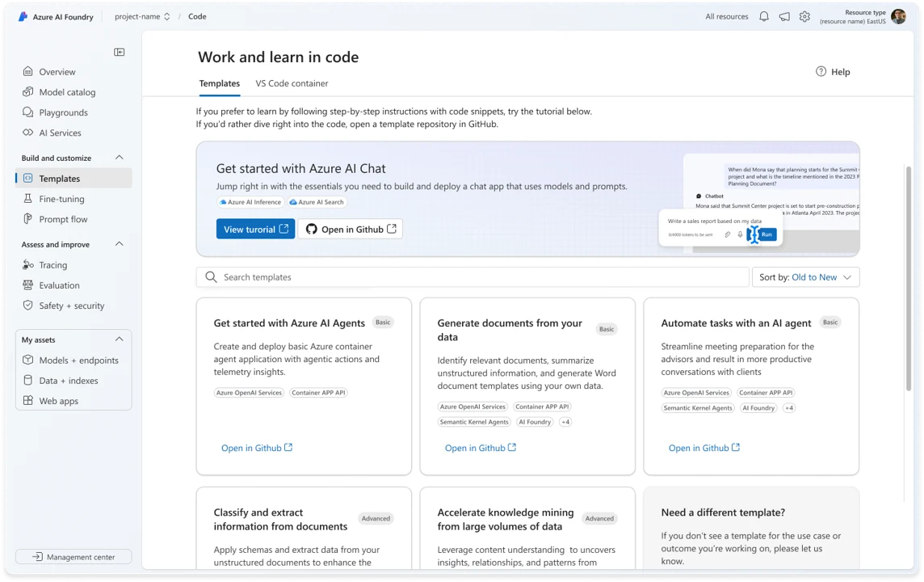Click Container APP API tag in Azure AI Agents card

(318, 392)
